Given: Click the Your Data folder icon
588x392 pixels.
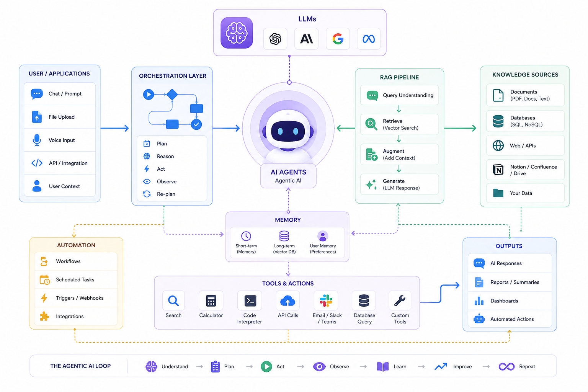Looking at the screenshot, I should [x=498, y=193].
